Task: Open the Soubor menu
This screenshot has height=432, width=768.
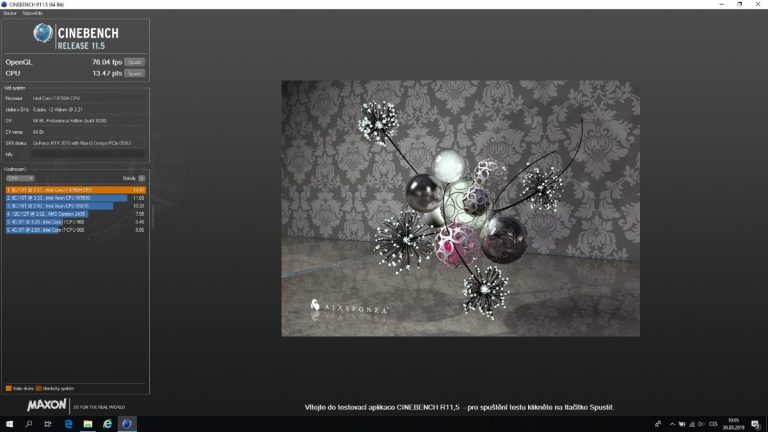Action: click(x=10, y=13)
